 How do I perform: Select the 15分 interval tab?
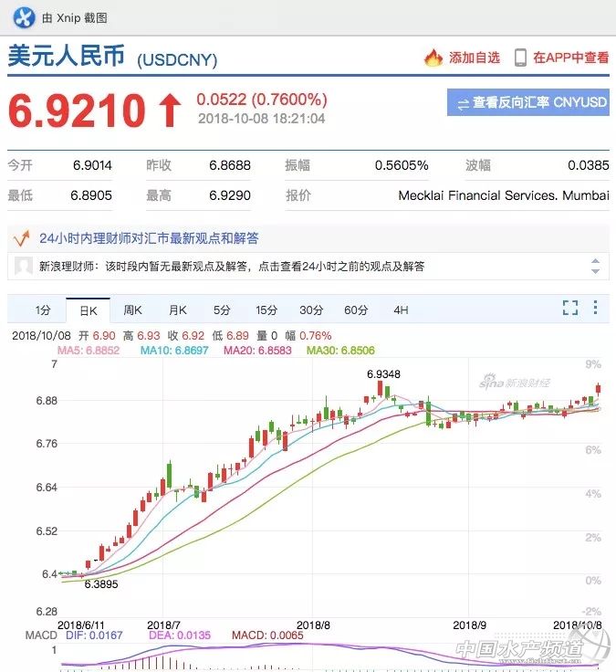[x=266, y=310]
